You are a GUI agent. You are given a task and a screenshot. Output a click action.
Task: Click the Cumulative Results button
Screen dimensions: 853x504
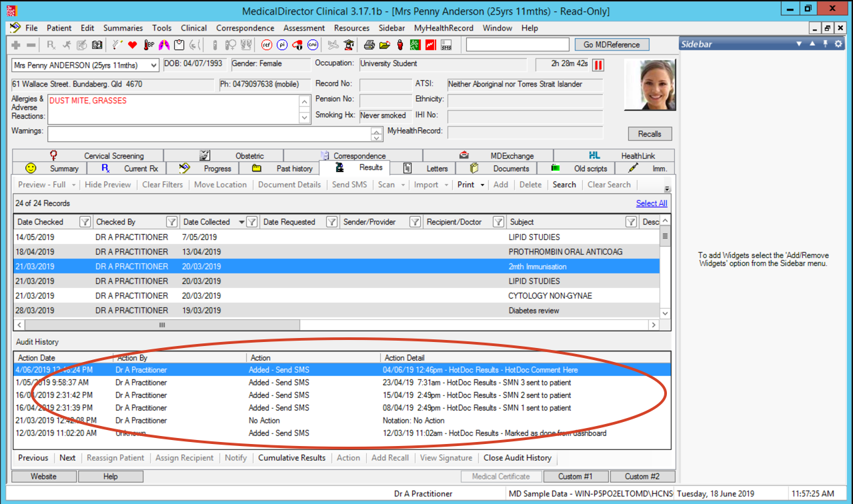pyautogui.click(x=292, y=458)
